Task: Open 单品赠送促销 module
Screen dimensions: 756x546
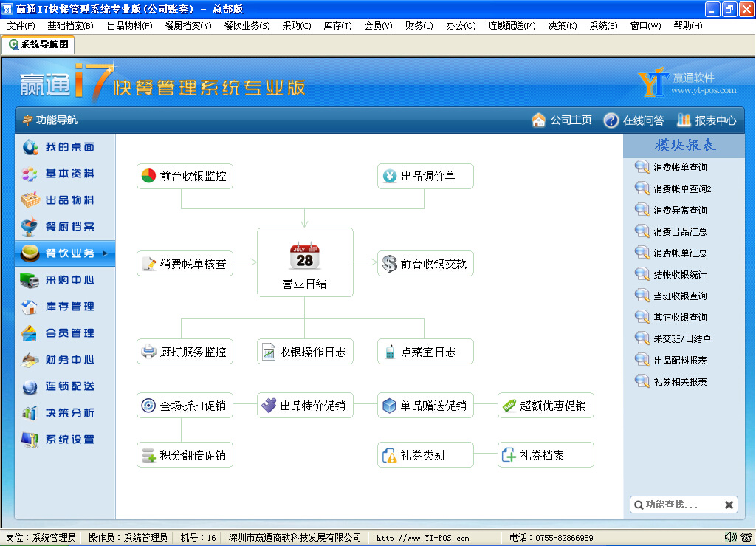Action: 425,406
